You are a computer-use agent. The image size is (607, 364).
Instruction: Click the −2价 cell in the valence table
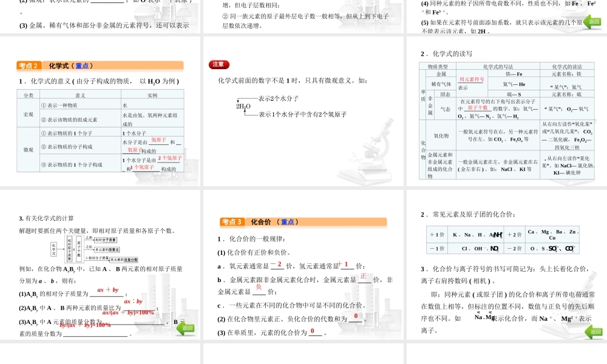[515, 249]
